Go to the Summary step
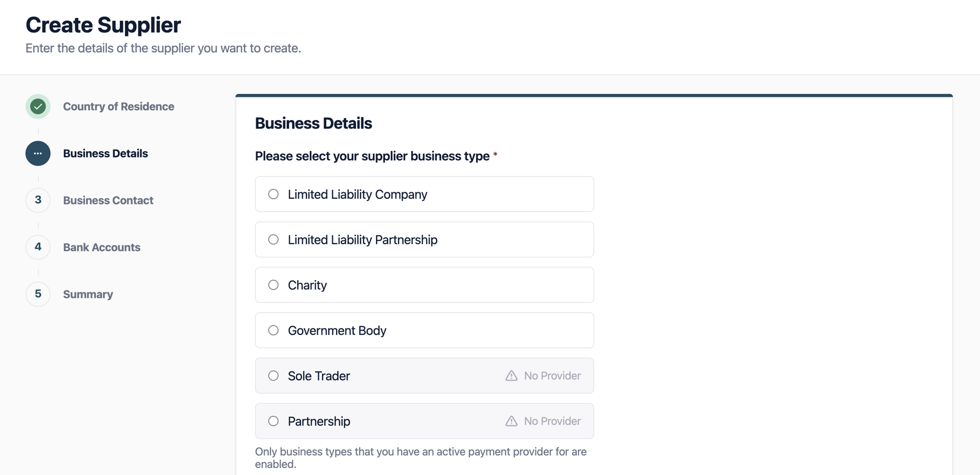Viewport: 980px width, 475px height. coord(88,294)
